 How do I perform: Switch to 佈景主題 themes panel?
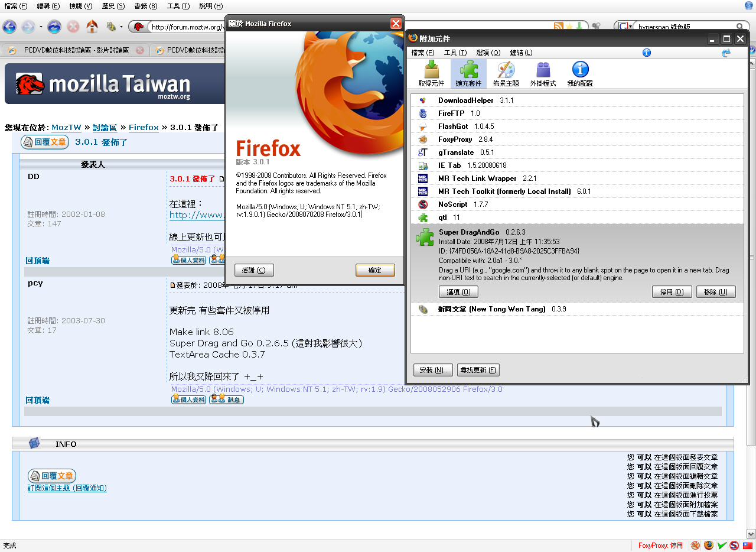(506, 74)
